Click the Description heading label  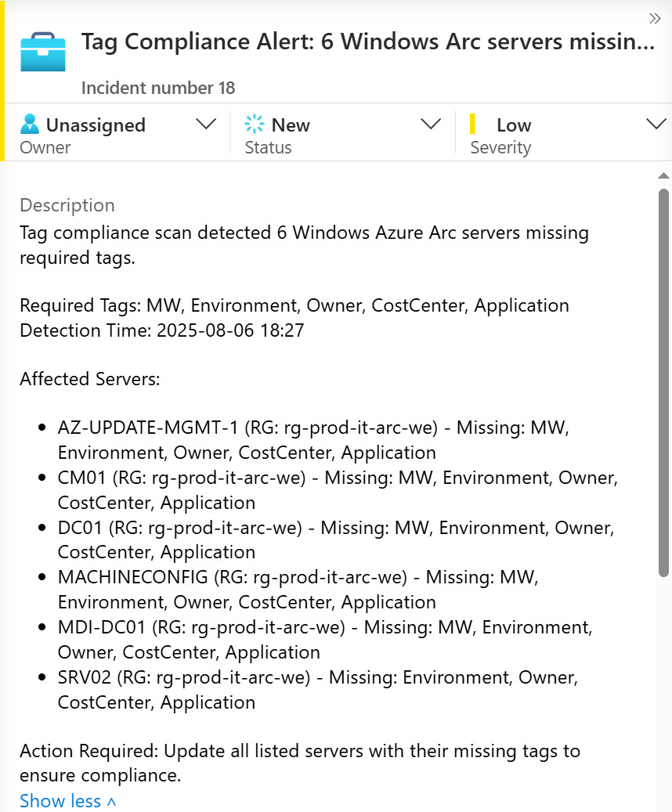(x=67, y=205)
